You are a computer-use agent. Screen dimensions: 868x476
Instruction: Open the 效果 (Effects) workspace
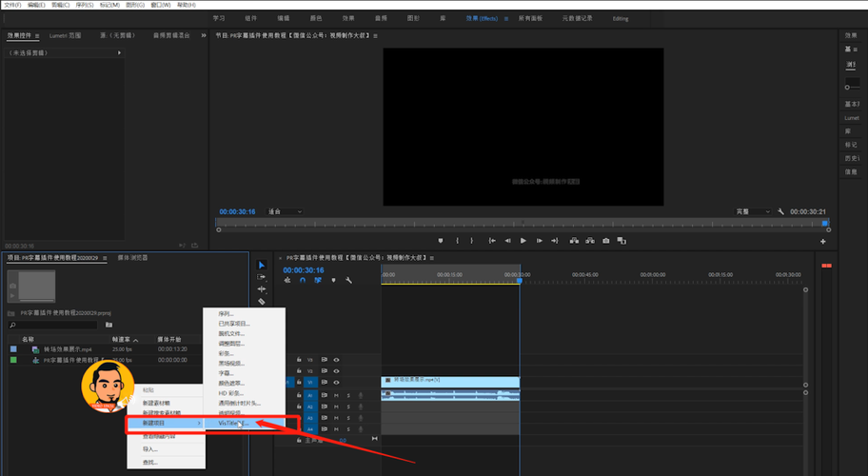pyautogui.click(x=482, y=18)
